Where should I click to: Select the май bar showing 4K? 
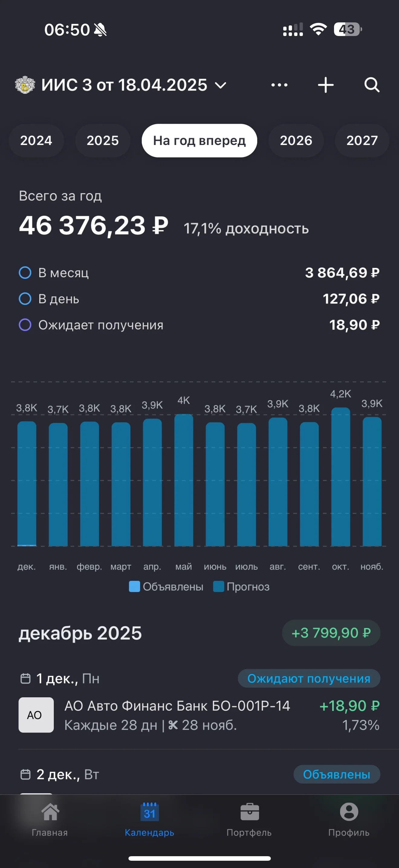[x=184, y=480]
